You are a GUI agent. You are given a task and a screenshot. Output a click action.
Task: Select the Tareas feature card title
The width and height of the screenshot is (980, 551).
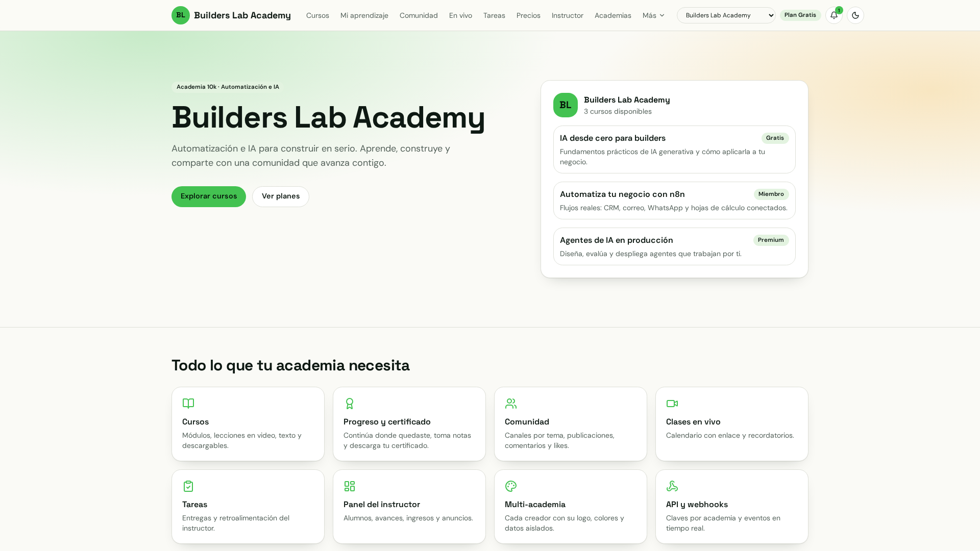(194, 505)
